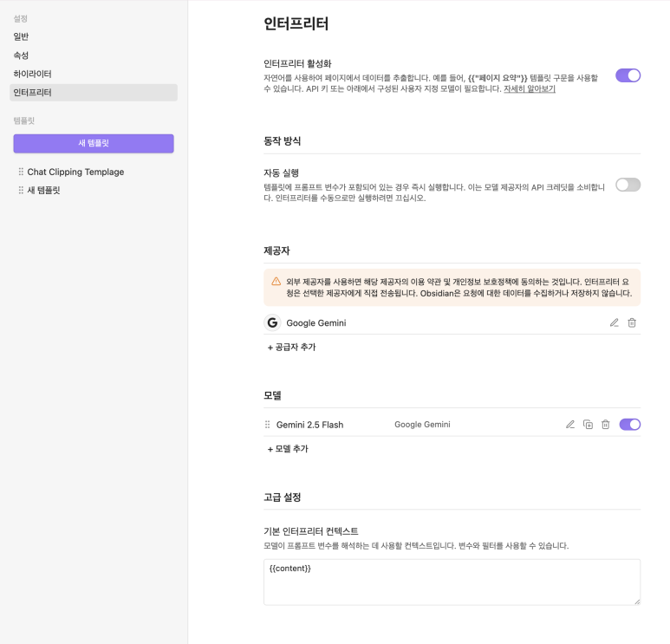670x644 pixels.
Task: Create a template with 새 템플릿 button
Action: point(94,143)
